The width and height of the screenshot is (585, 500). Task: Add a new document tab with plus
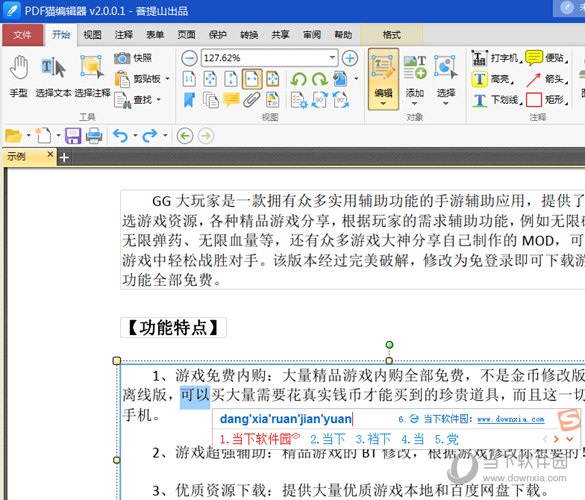(x=64, y=157)
